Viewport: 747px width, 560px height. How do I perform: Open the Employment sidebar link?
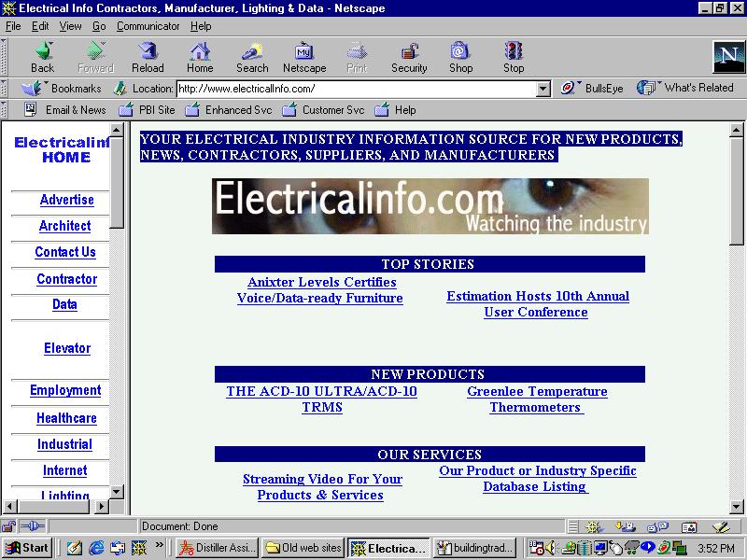[x=65, y=390]
